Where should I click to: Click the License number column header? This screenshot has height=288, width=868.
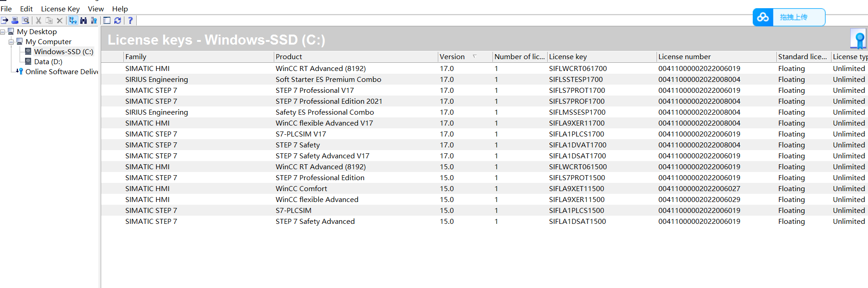(684, 57)
